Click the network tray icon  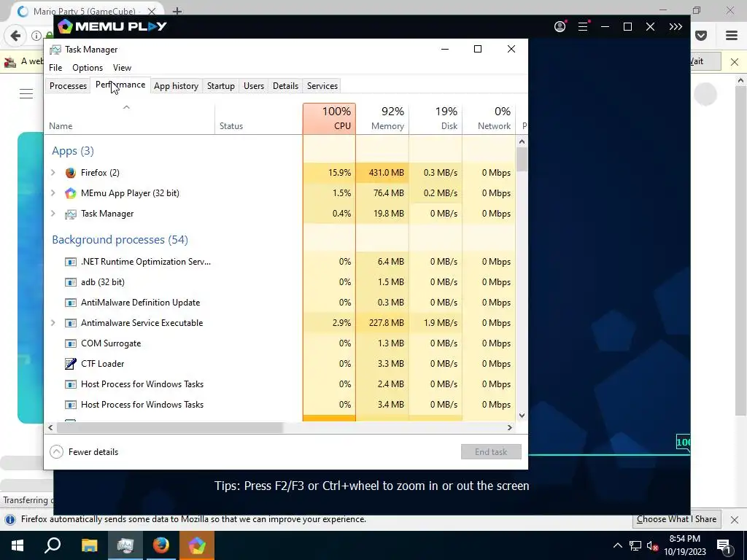click(635, 546)
